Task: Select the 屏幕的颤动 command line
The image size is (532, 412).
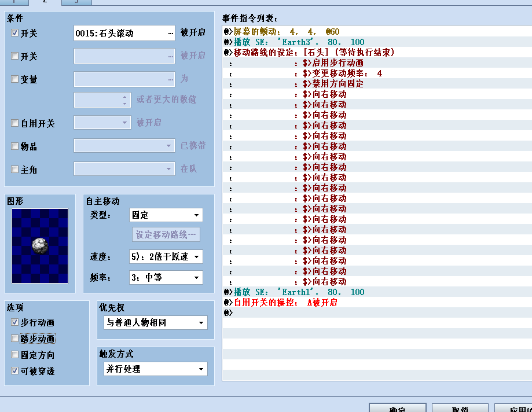Action: pyautogui.click(x=377, y=31)
